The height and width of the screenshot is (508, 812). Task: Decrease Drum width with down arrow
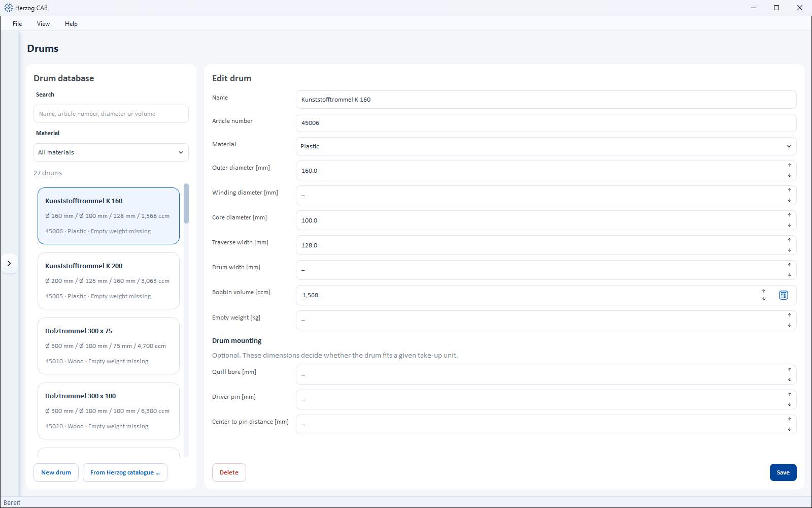[790, 275]
